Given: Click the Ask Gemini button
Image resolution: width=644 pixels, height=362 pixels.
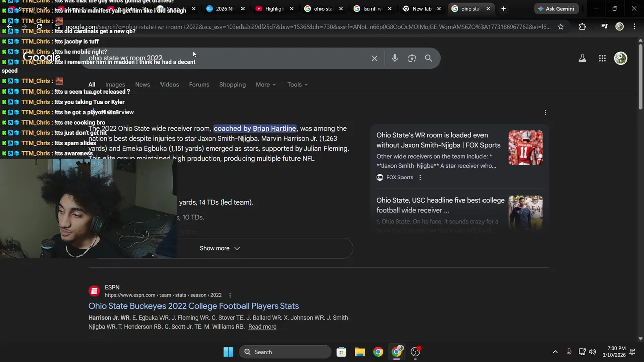Looking at the screenshot, I should (x=556, y=9).
